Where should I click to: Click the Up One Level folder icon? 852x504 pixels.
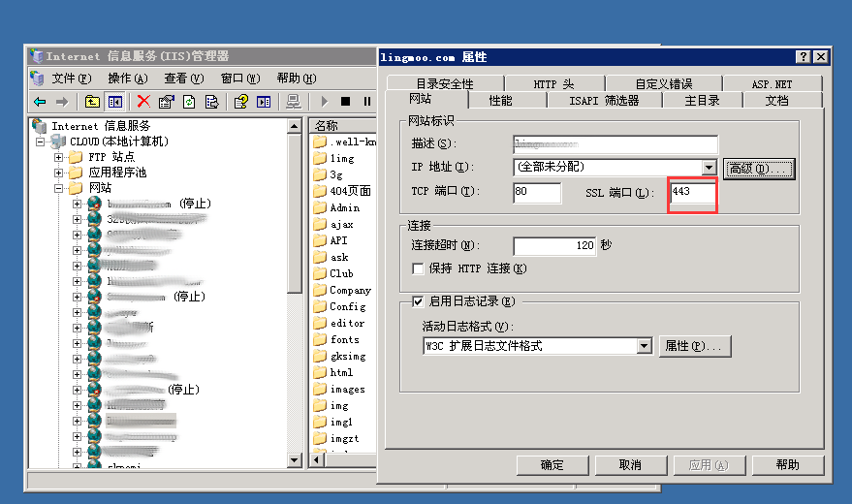(x=92, y=101)
